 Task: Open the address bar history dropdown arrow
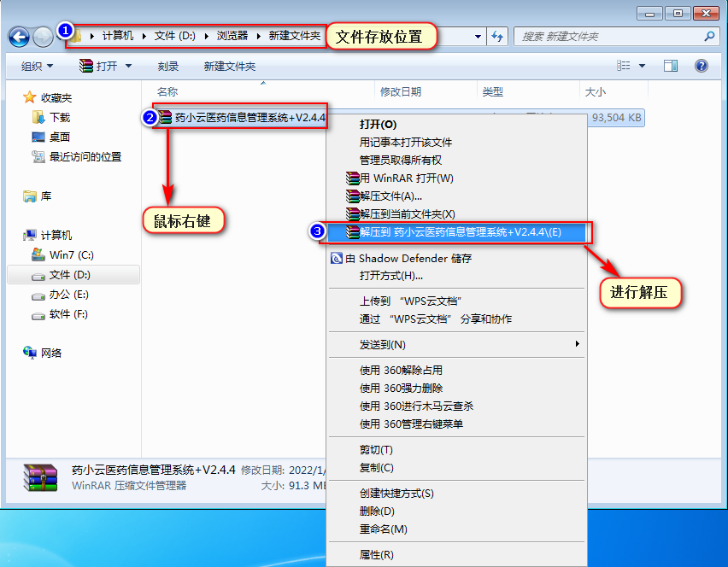(x=478, y=36)
